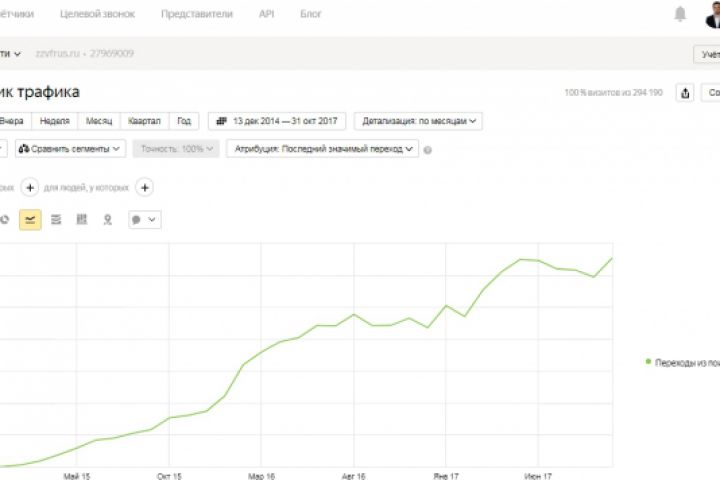This screenshot has height=480, width=720.
Task: Toggle the highlighted line chart view
Action: pos(30,219)
